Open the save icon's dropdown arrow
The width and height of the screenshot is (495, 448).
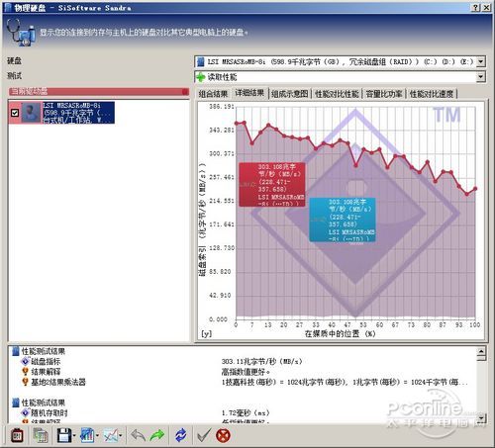tap(74, 436)
